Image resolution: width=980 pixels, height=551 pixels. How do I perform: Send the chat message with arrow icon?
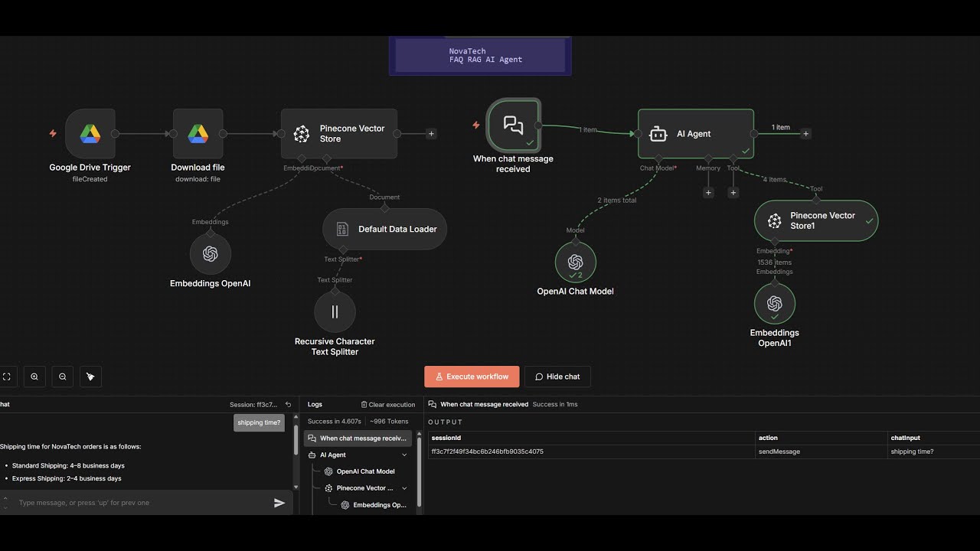click(279, 503)
